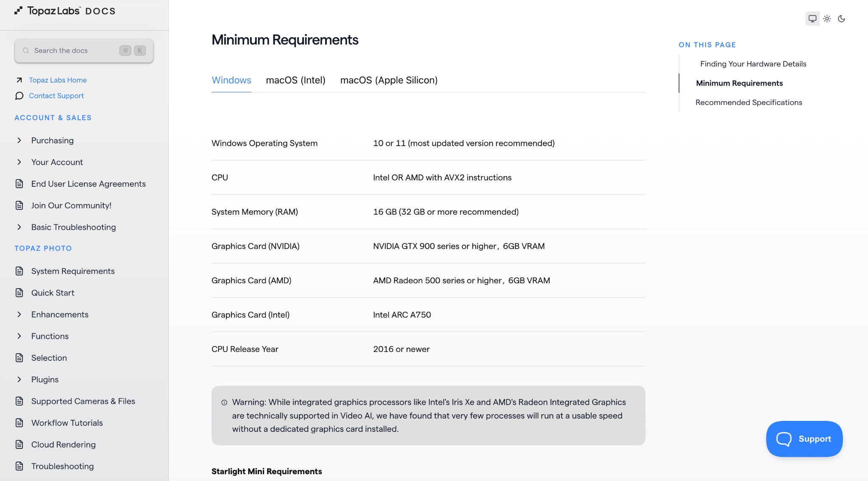
Task: Open the search docs field via magnifier icon
Action: (26, 50)
